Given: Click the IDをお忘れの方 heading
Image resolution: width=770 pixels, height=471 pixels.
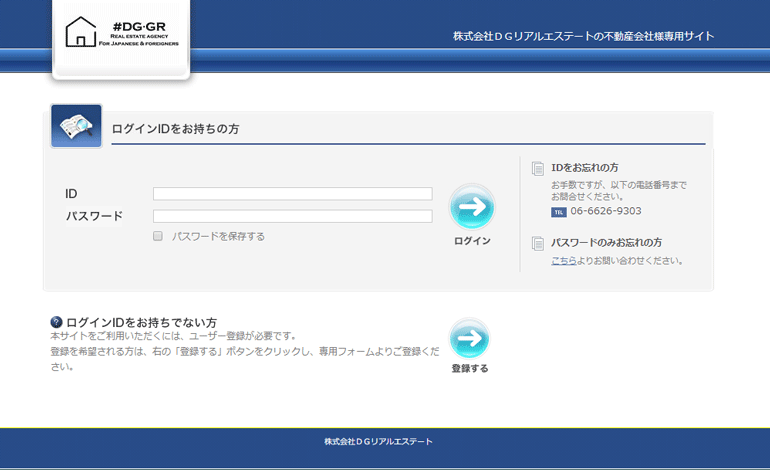Looking at the screenshot, I should 584,168.
